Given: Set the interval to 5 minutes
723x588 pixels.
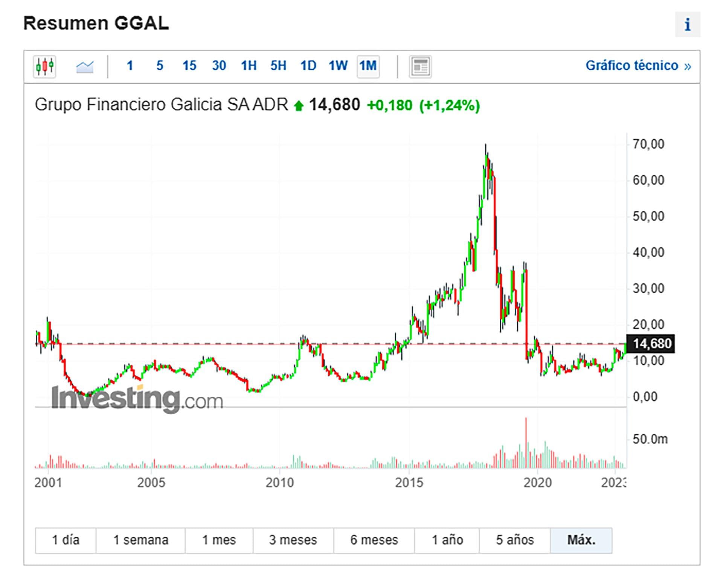Looking at the screenshot, I should coord(160,66).
